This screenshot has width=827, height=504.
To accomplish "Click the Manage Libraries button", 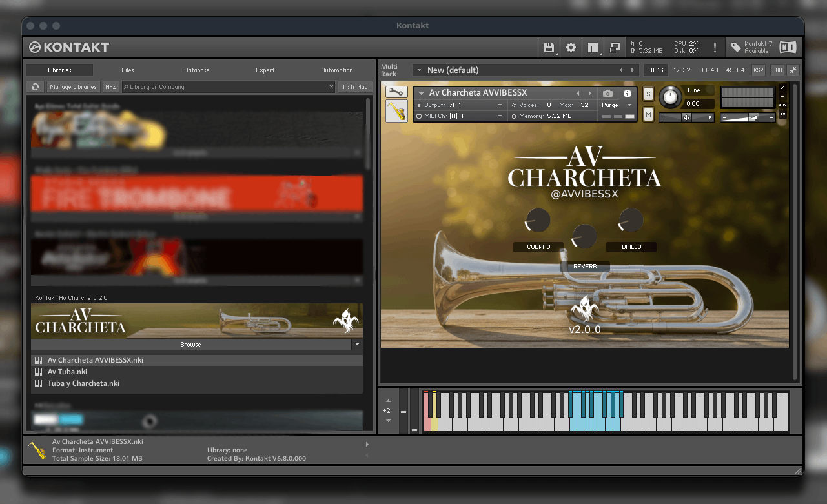I will point(73,86).
